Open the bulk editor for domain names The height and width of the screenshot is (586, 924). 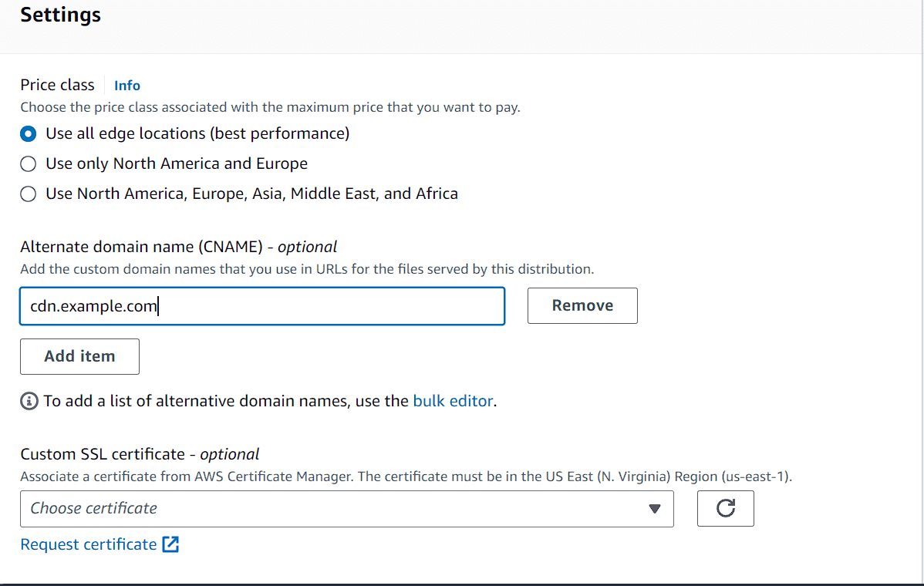pos(453,401)
